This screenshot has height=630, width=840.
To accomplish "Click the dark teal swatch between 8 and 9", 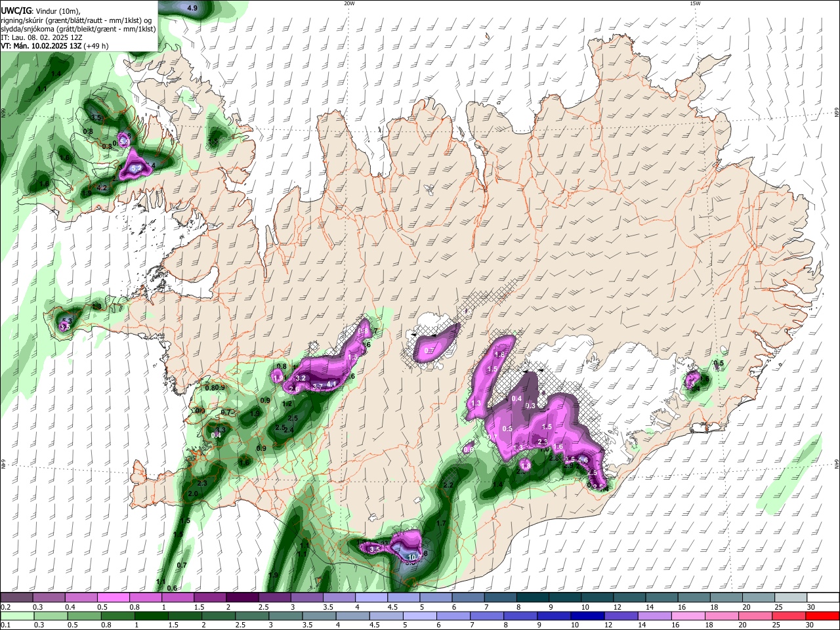I will coord(534,598).
